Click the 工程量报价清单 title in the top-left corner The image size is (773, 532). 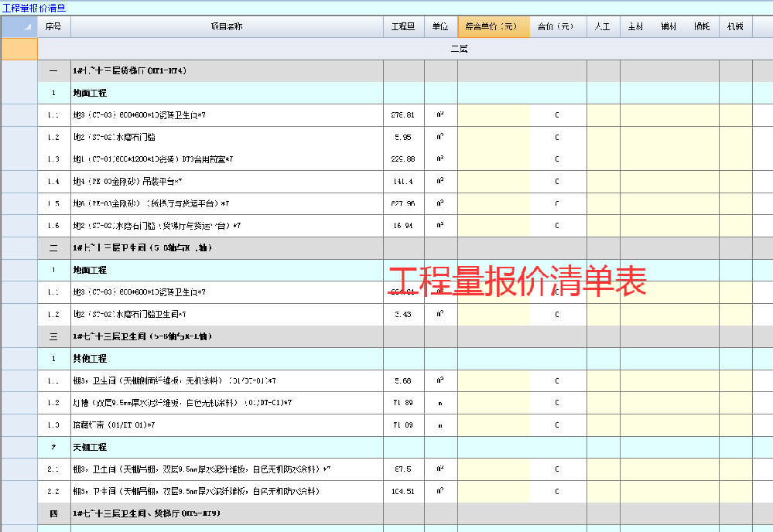[34, 8]
